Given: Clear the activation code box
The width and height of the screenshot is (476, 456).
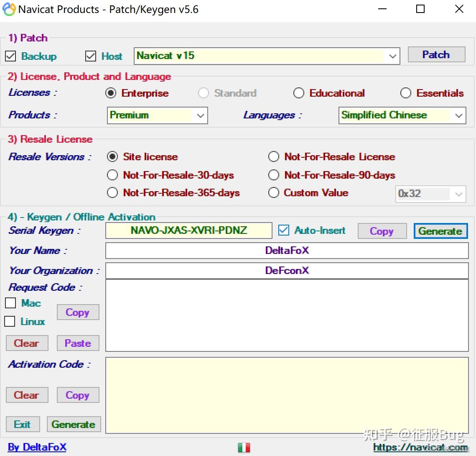Looking at the screenshot, I should (27, 395).
